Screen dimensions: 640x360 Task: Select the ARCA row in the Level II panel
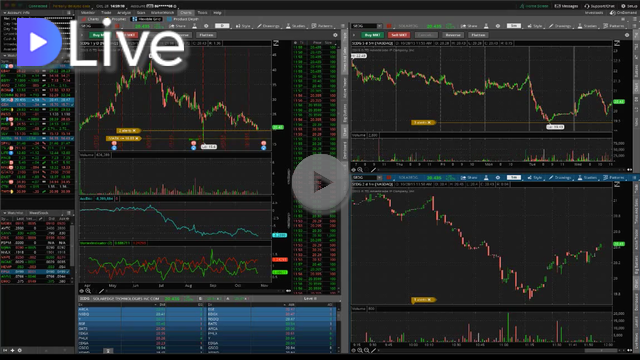[140, 309]
